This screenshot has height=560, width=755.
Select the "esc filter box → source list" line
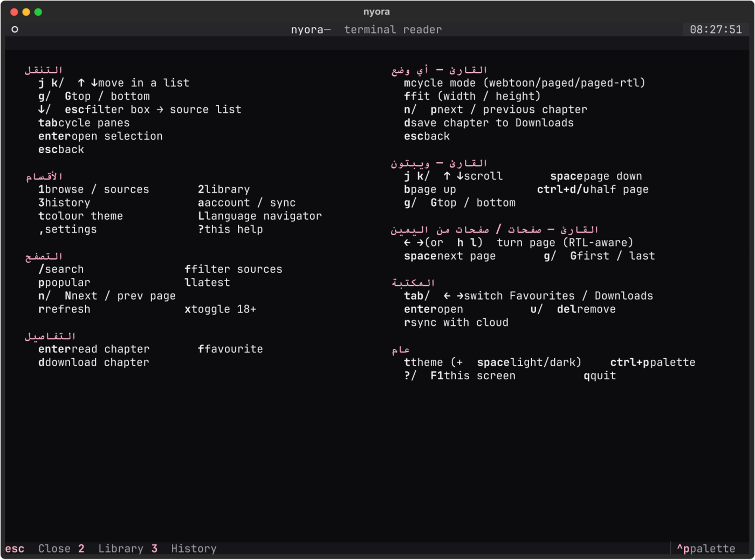coord(140,110)
